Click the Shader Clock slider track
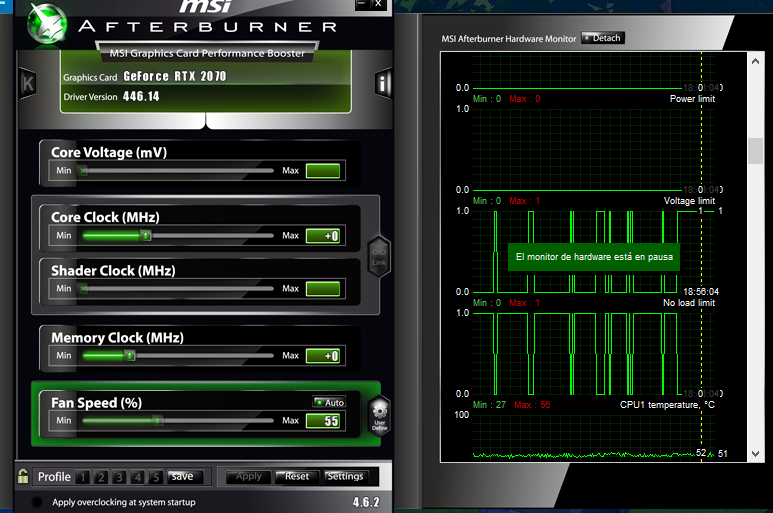 pos(177,289)
